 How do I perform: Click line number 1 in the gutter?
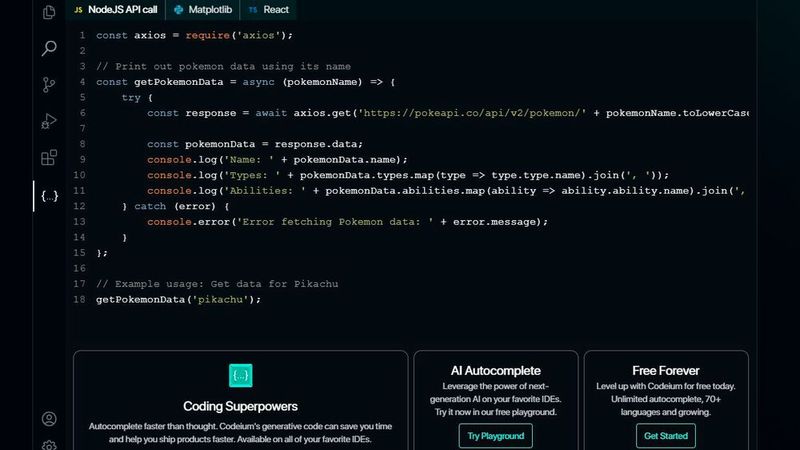click(x=82, y=35)
